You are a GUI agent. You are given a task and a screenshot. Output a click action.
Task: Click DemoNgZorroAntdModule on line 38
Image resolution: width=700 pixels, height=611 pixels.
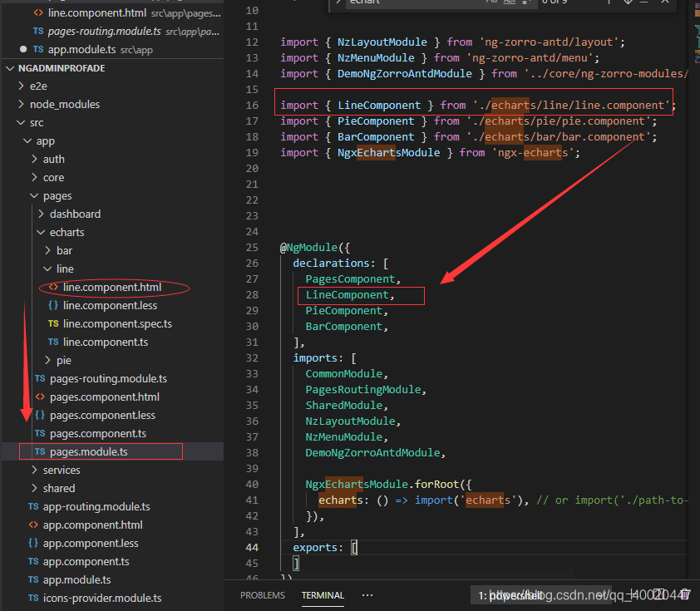372,453
